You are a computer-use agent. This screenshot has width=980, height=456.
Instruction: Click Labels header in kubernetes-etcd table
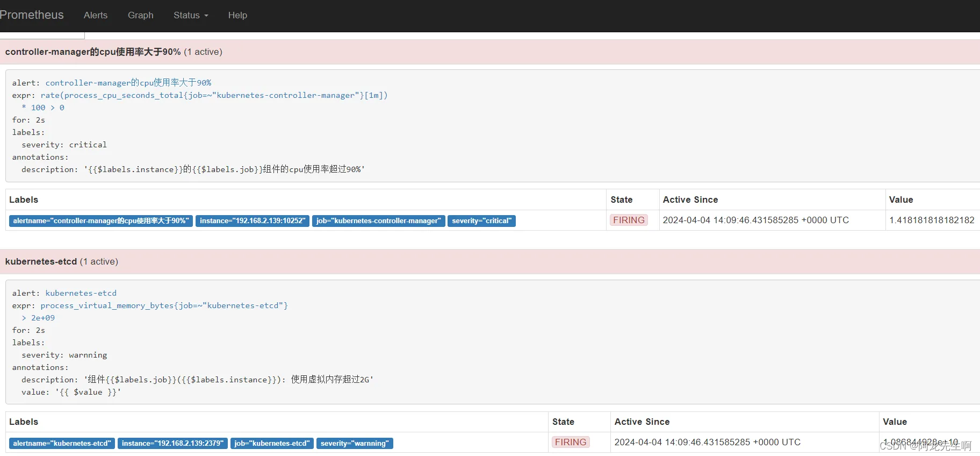24,422
